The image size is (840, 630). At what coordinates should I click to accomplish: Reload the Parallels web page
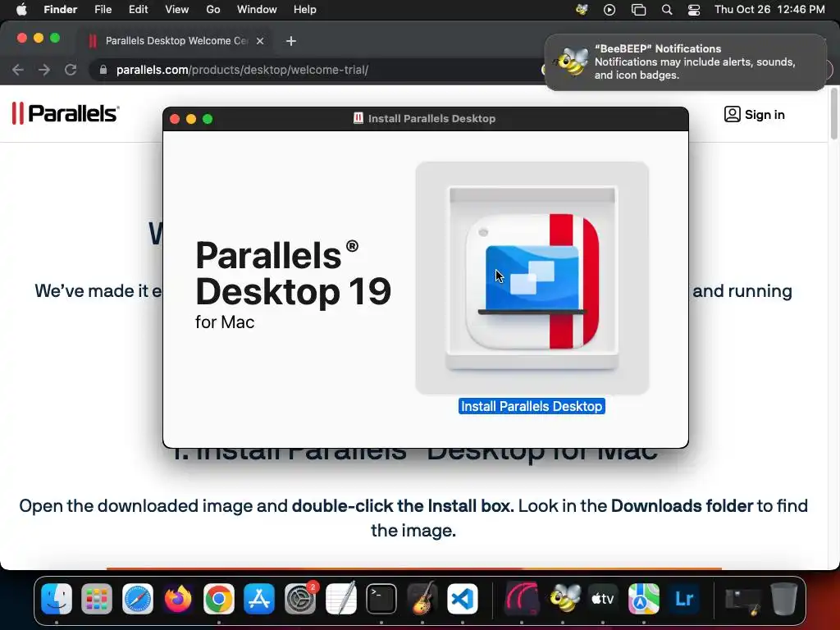point(71,70)
